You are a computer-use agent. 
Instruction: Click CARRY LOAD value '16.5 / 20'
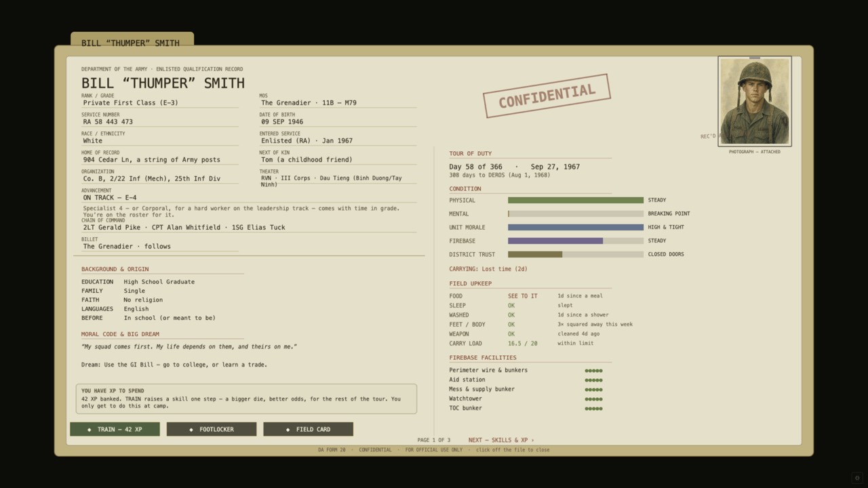[523, 344]
